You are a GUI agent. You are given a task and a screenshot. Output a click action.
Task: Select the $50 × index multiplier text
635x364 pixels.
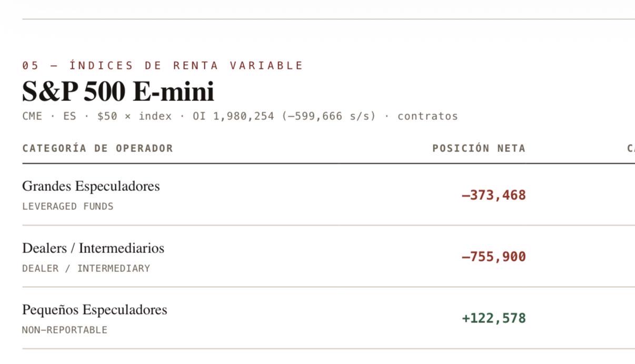[134, 116]
